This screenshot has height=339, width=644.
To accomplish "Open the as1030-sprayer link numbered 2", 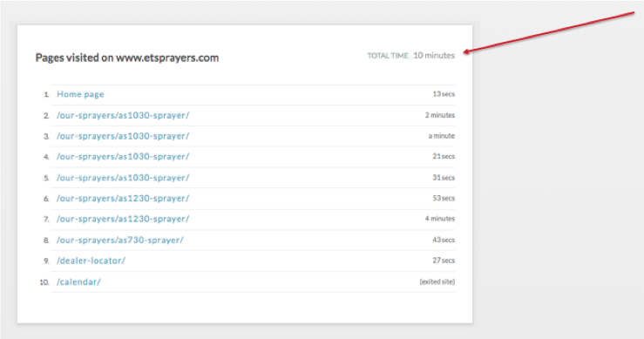I will click(x=123, y=115).
